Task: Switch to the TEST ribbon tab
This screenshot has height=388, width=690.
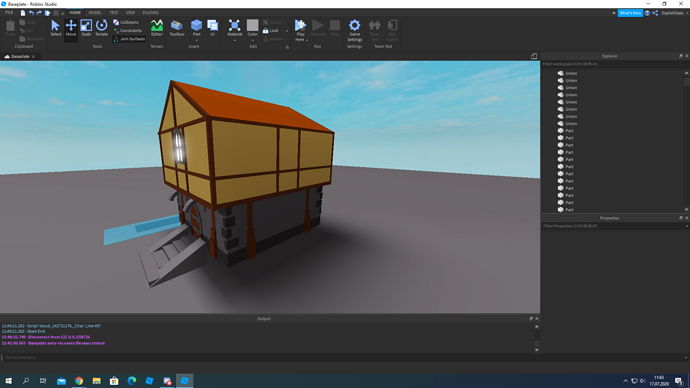Action: [114, 13]
